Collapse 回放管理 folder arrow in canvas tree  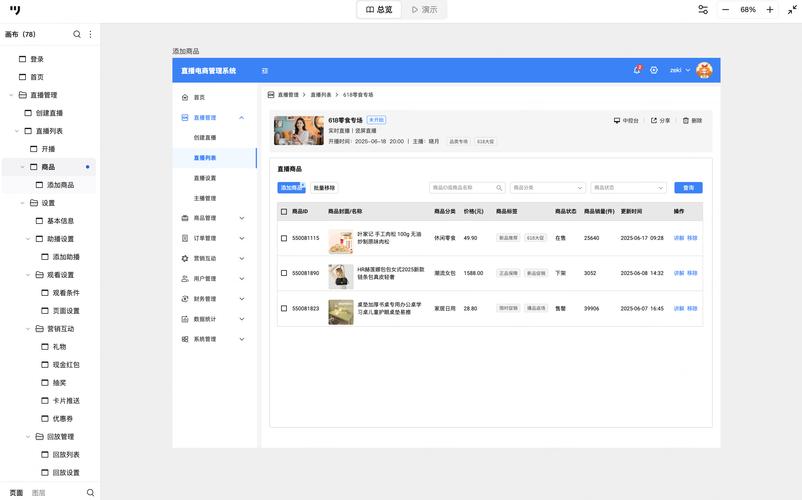(x=28, y=437)
